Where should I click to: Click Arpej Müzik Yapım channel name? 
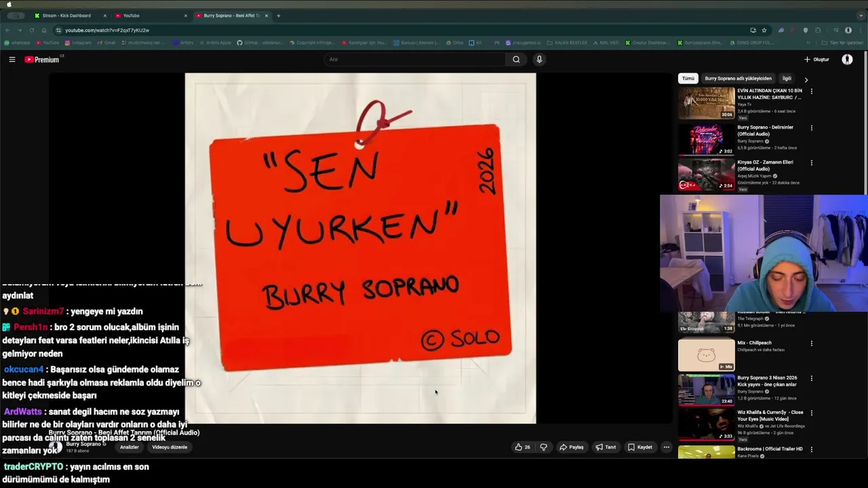pos(755,176)
